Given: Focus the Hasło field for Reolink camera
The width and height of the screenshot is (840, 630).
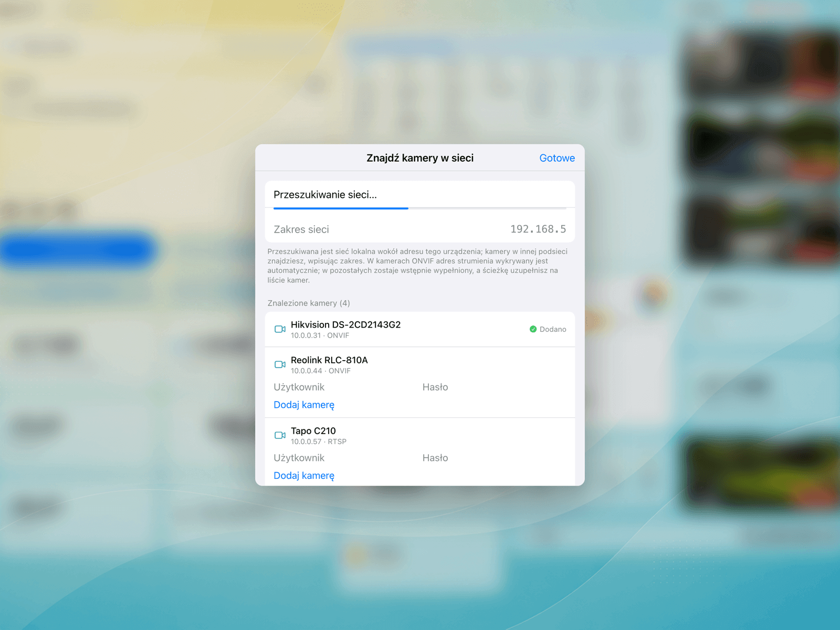Looking at the screenshot, I should pos(493,387).
